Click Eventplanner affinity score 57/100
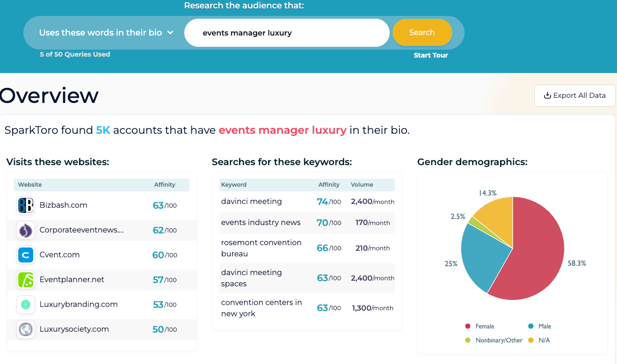This screenshot has height=364, width=617. point(165,280)
